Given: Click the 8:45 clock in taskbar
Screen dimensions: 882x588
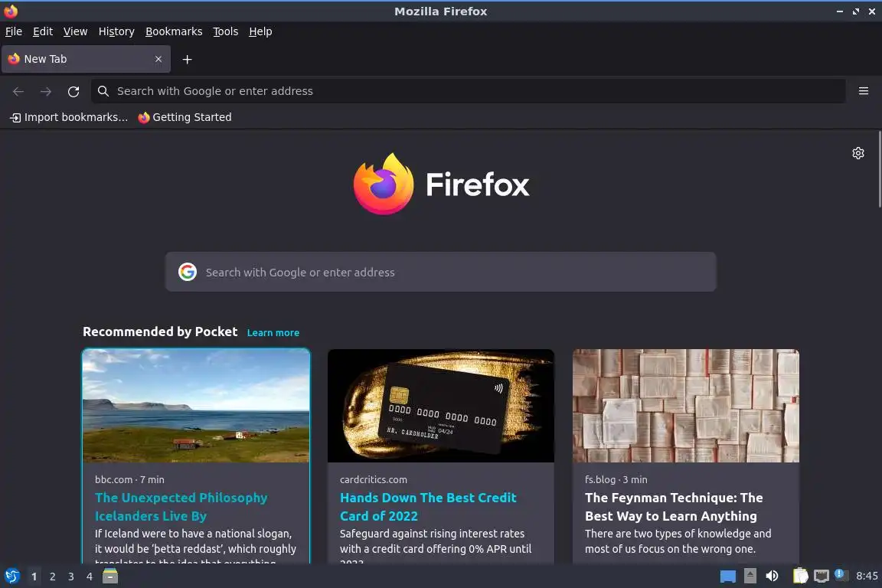Looking at the screenshot, I should pyautogui.click(x=867, y=576).
